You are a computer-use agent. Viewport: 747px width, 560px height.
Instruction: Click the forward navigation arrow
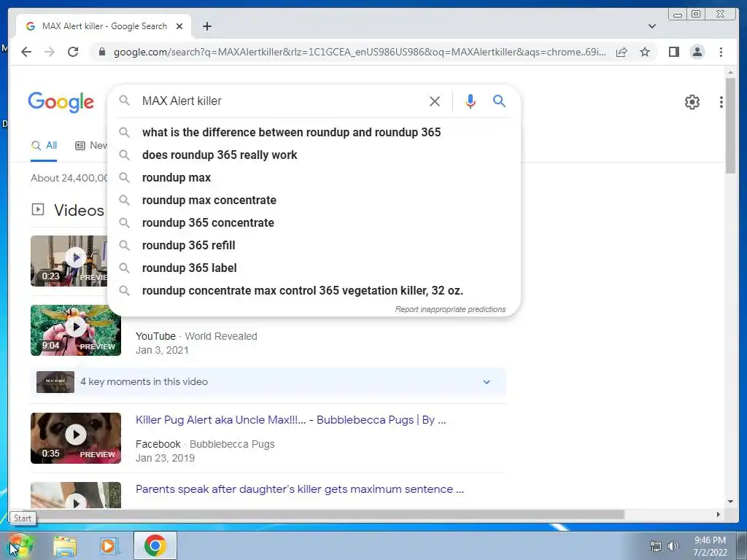point(50,52)
